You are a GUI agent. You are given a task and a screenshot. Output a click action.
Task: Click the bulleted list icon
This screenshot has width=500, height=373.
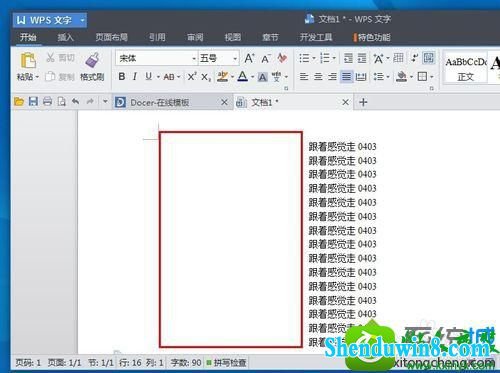304,58
